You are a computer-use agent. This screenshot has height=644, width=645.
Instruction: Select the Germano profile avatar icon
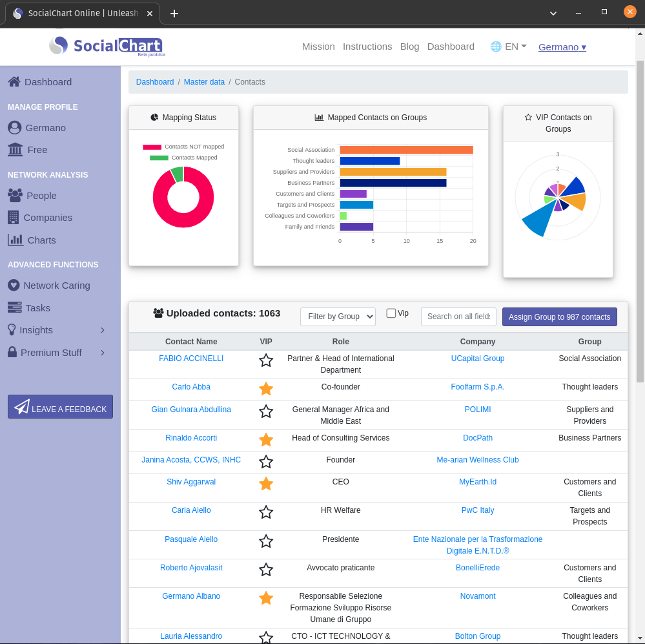14,127
